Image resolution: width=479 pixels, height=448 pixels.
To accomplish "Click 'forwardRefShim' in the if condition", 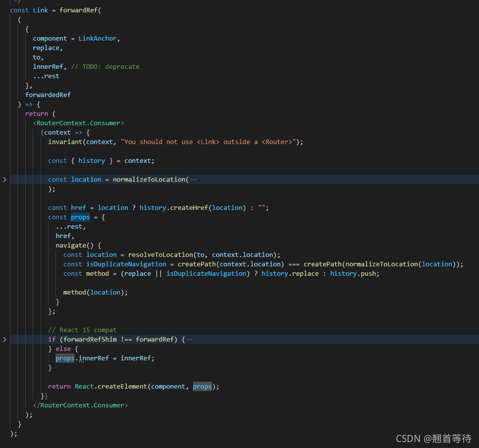I will [x=90, y=339].
